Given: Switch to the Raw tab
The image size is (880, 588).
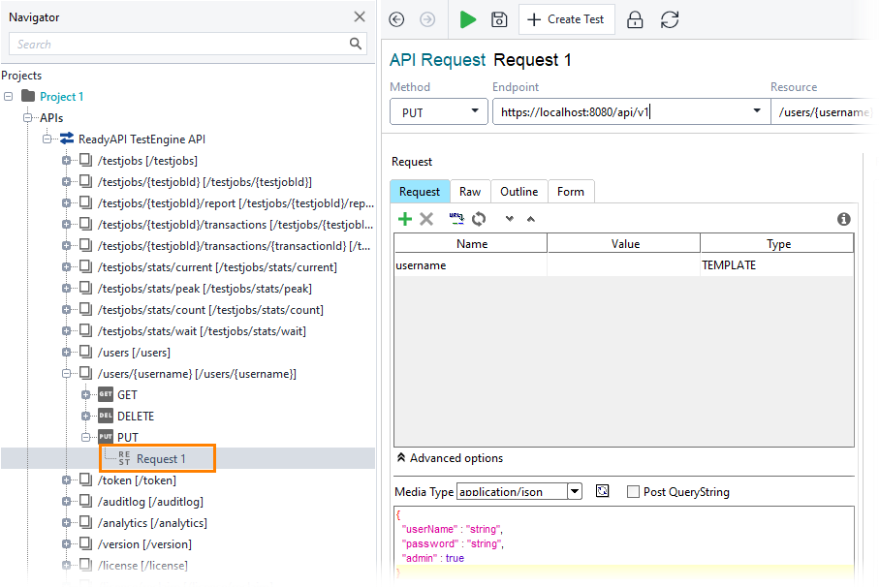Looking at the screenshot, I should (x=470, y=192).
